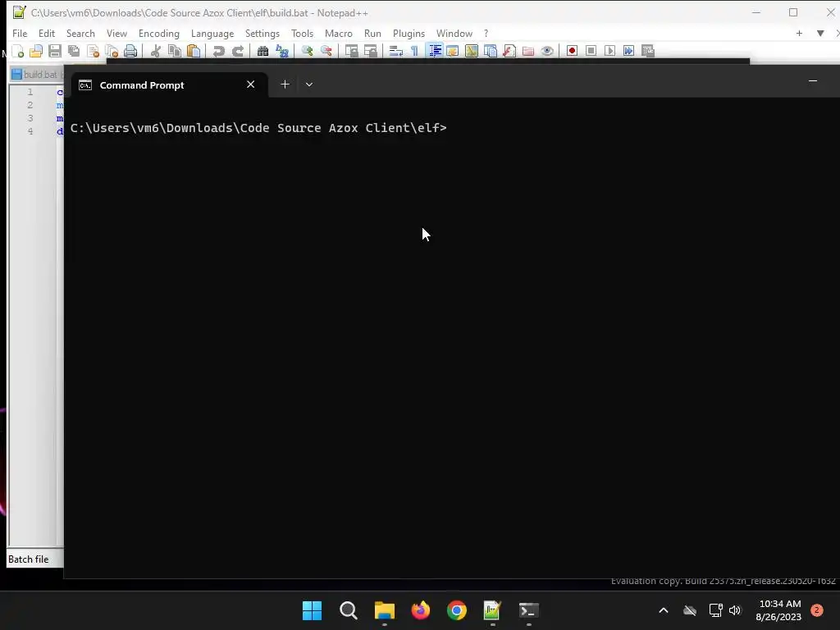Open Find with the binoculars icon
840x630 pixels.
[262, 51]
